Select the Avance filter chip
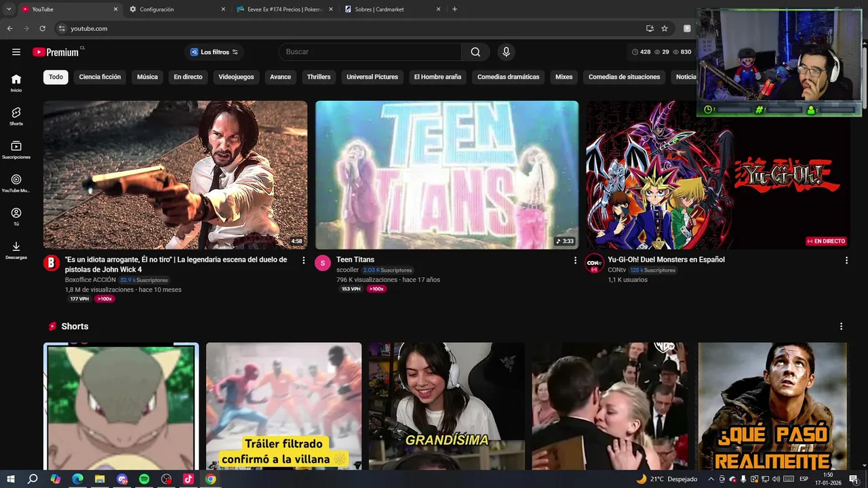Screen dimensions: 868x488 [x=280, y=77]
